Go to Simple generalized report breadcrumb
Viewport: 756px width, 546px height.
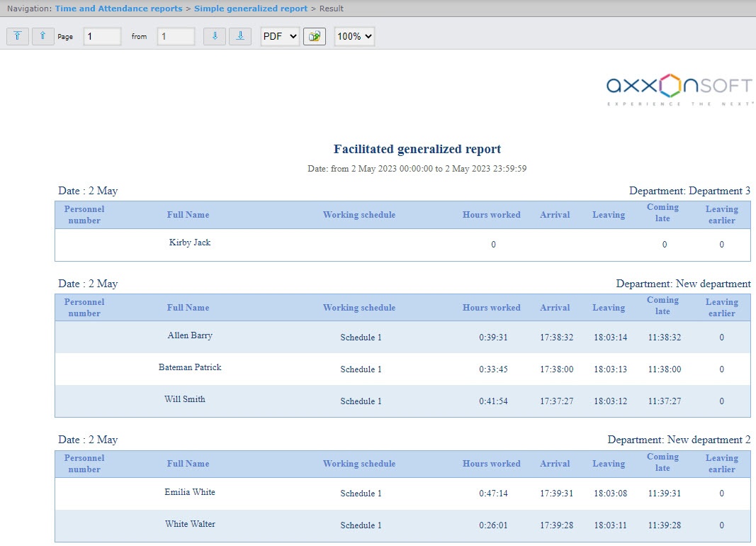pyautogui.click(x=251, y=9)
